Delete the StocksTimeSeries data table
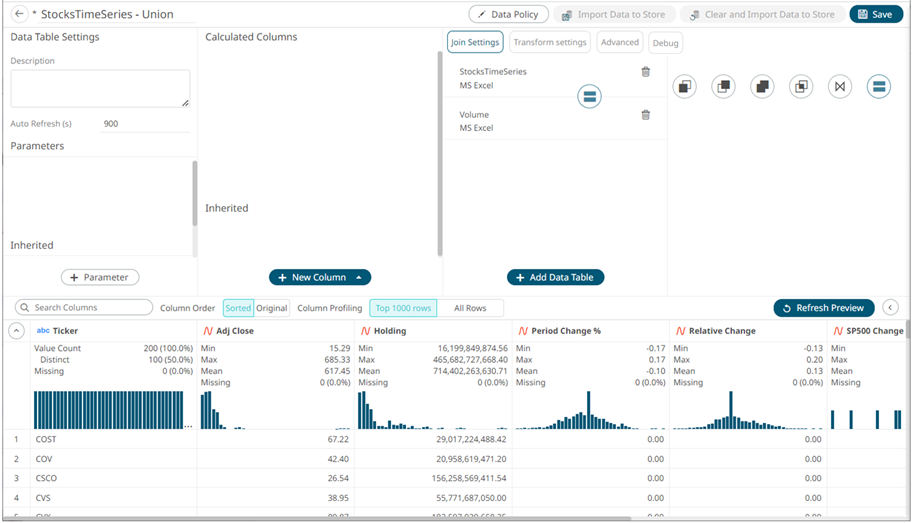913x523 pixels. (x=645, y=72)
